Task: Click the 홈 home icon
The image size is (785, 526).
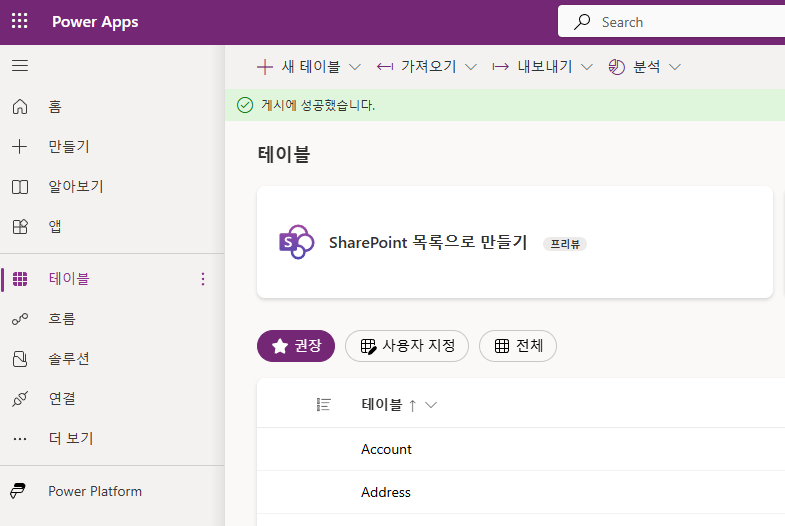Action: click(x=20, y=107)
